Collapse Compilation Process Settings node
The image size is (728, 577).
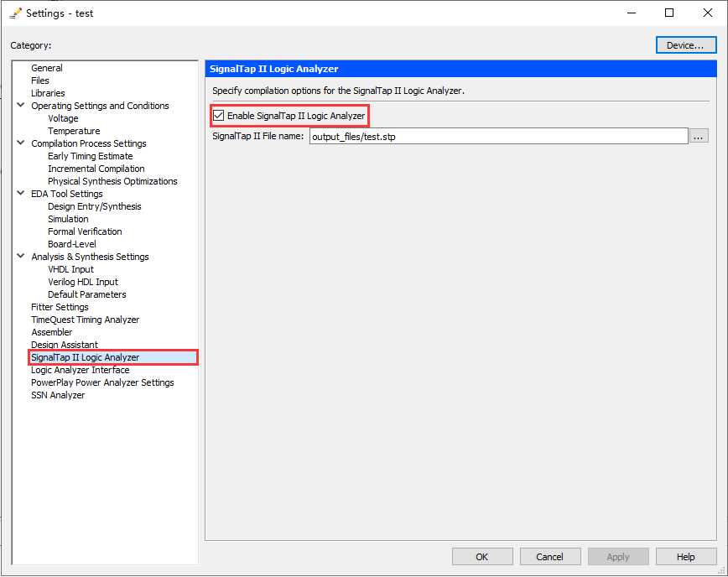tap(21, 143)
